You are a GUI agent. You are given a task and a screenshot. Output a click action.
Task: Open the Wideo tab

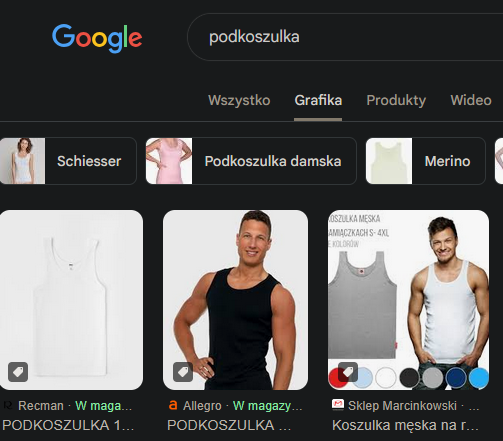click(x=471, y=100)
